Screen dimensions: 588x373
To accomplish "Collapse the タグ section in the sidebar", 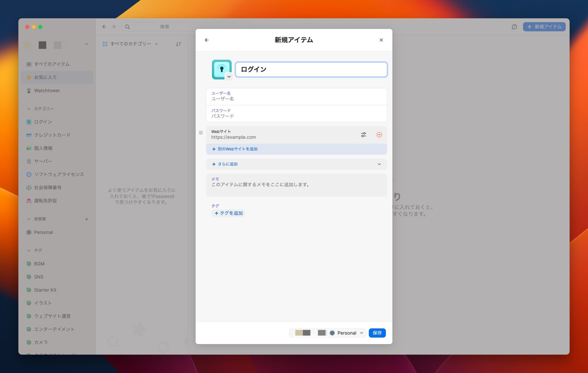I will coord(29,250).
